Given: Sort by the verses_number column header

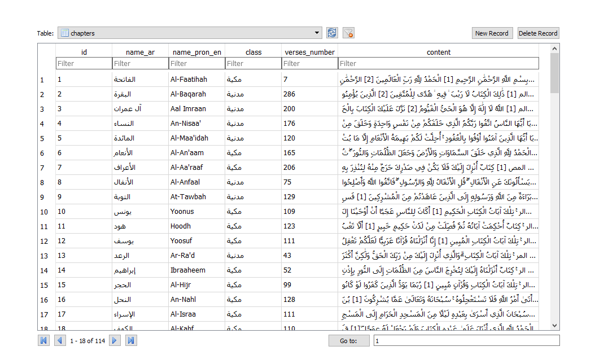Looking at the screenshot, I should [309, 51].
